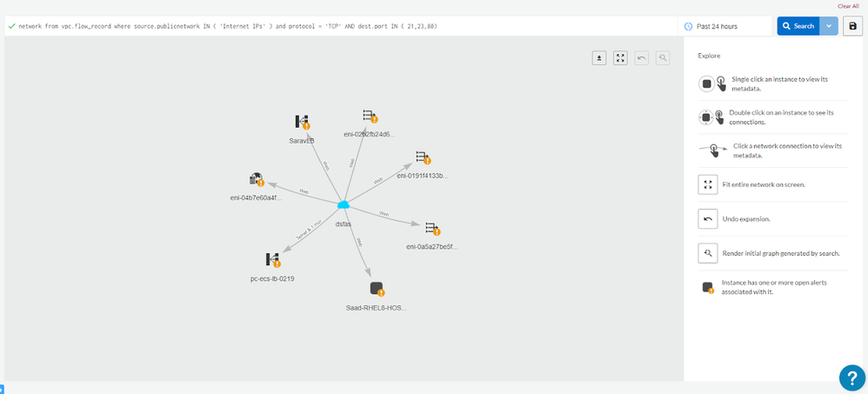Screen dimensions: 868x394
Task: Click the Undo expansion legend icon
Action: pyautogui.click(x=707, y=218)
